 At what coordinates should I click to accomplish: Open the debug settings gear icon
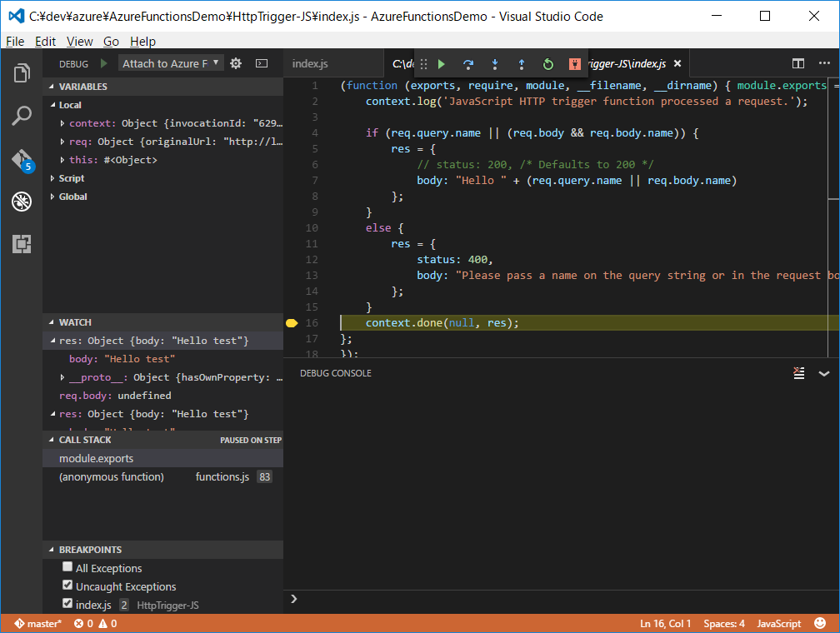tap(235, 62)
